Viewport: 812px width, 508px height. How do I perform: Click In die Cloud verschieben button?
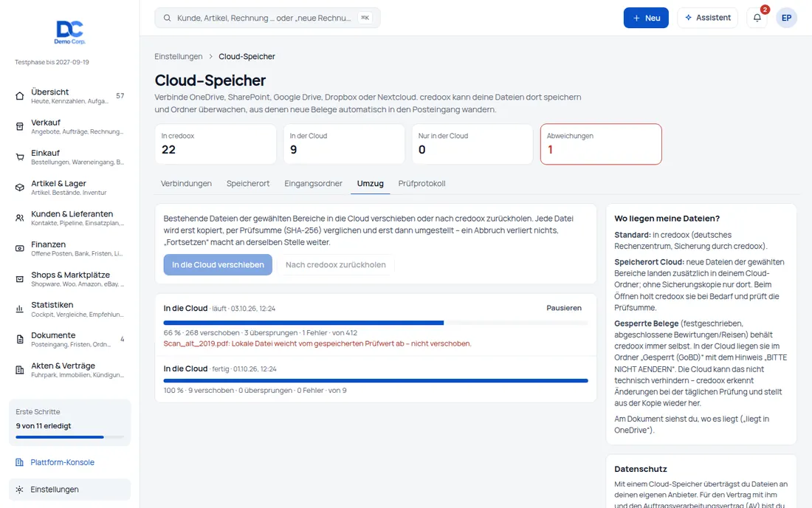coord(218,264)
